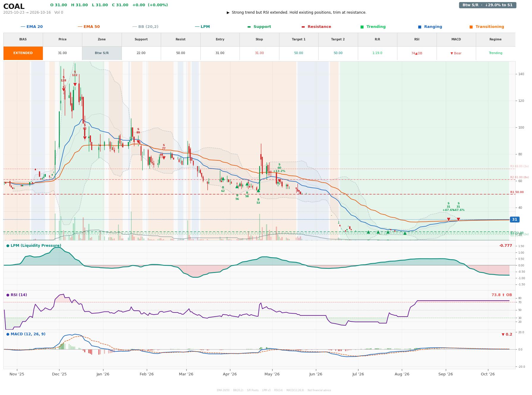The image size is (532, 395).
Task: Click the RSI (14) panel title
Action: coord(17,295)
